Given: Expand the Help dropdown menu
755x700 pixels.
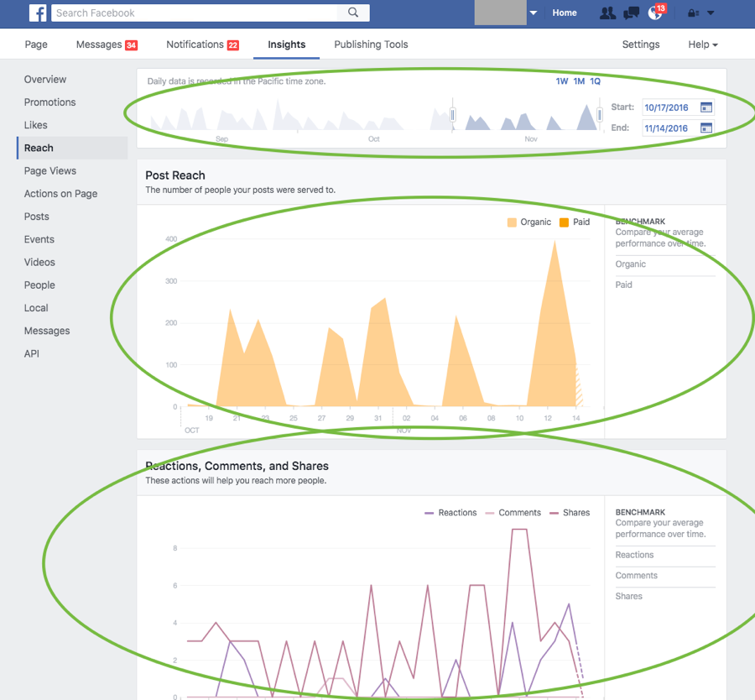Looking at the screenshot, I should tap(703, 44).
